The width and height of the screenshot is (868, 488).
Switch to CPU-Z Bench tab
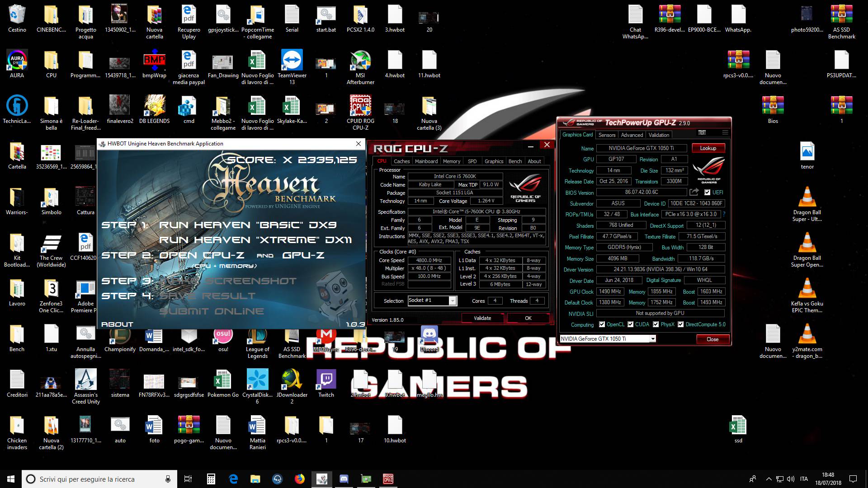click(515, 161)
